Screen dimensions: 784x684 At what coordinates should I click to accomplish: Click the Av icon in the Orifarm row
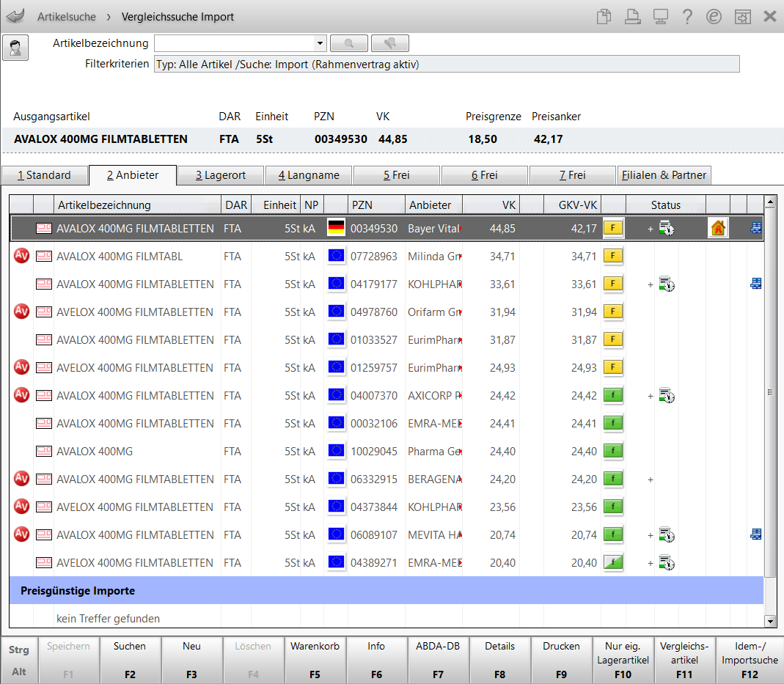coord(21,312)
